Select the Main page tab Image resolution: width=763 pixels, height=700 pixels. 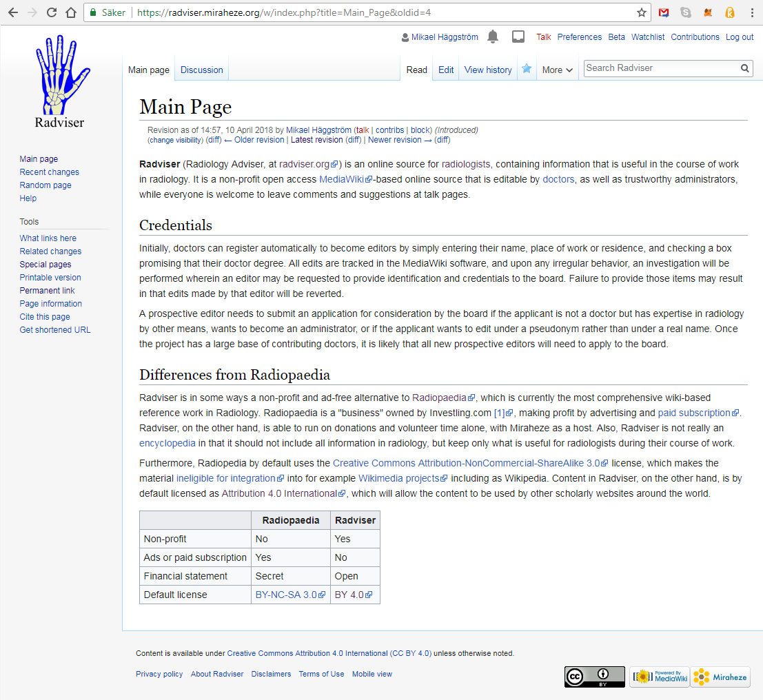coord(149,70)
